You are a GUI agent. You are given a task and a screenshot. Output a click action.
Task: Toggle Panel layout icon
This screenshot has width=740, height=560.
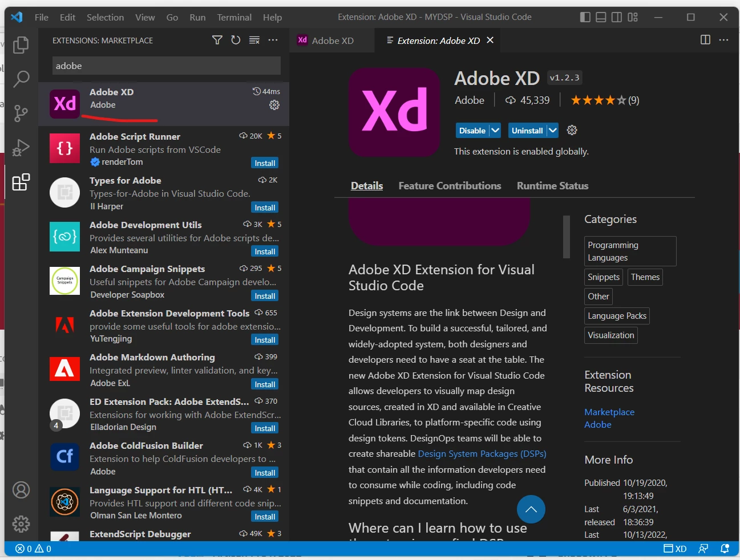601,17
